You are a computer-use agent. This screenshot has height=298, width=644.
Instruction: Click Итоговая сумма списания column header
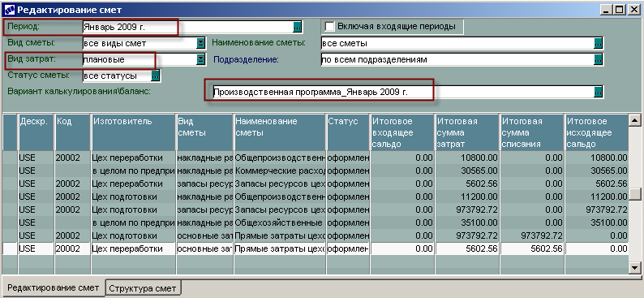pos(532,132)
